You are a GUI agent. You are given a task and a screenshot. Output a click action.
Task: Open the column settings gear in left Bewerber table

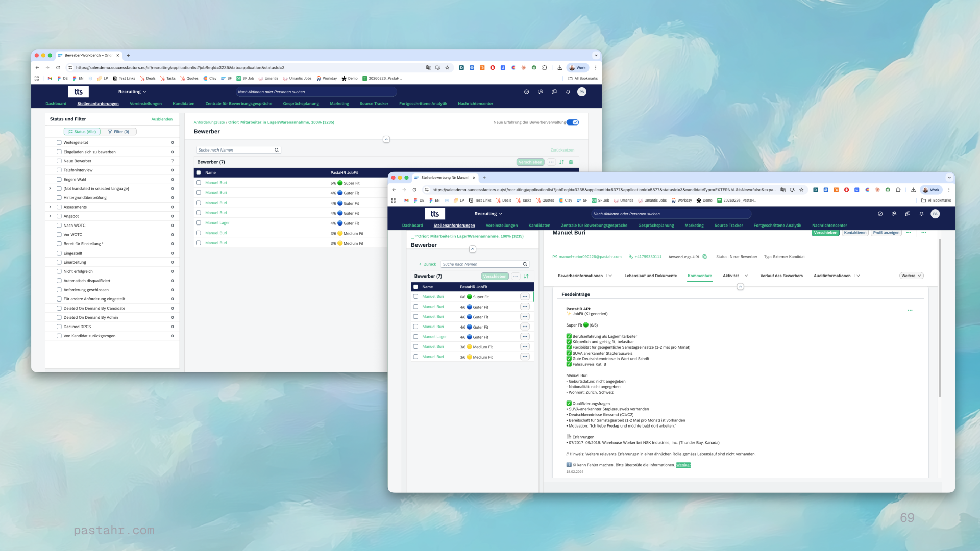[x=571, y=162]
